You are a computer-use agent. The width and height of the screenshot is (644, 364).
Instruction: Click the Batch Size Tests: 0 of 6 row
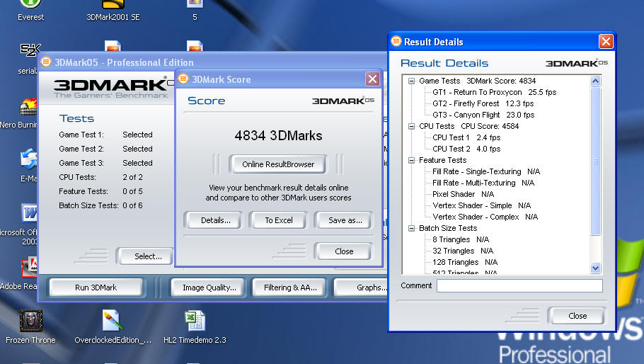pos(100,205)
